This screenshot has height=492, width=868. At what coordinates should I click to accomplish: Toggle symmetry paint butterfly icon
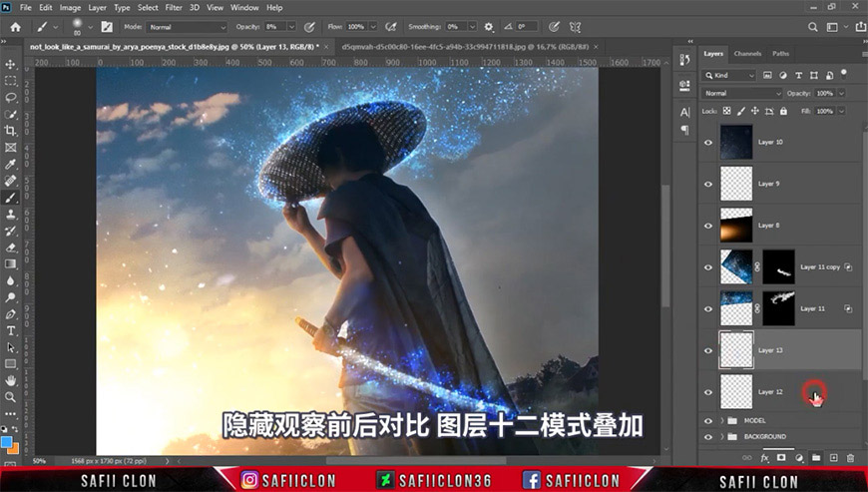pyautogui.click(x=575, y=27)
